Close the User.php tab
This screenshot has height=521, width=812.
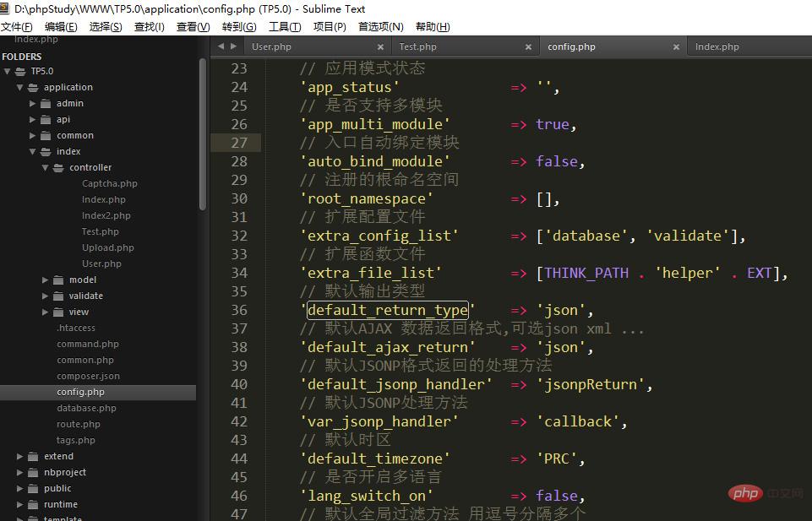(x=380, y=47)
